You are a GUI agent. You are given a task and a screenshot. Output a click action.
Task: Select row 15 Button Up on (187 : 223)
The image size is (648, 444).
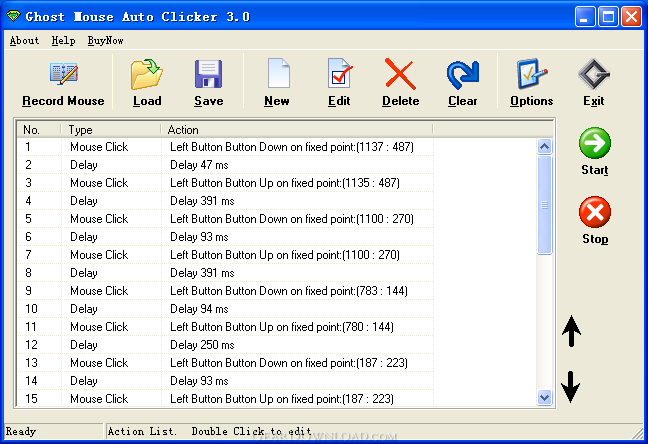(x=225, y=399)
